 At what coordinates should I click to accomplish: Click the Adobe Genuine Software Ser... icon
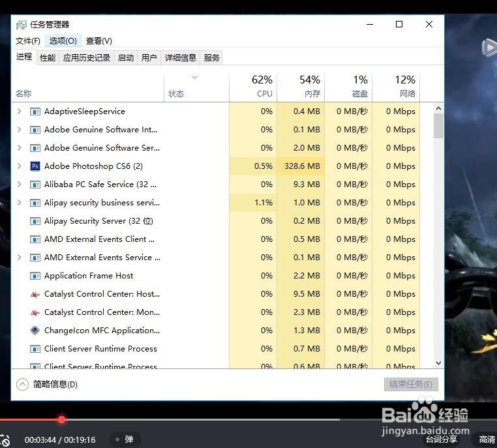pyautogui.click(x=35, y=148)
